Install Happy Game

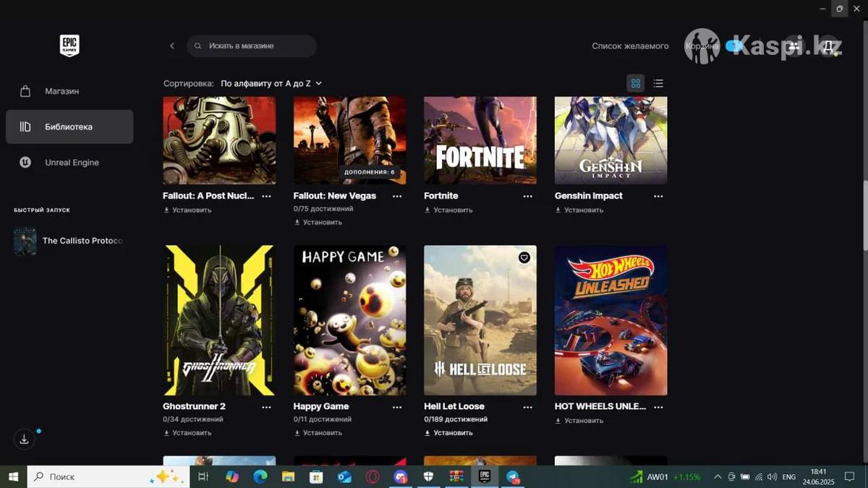318,432
